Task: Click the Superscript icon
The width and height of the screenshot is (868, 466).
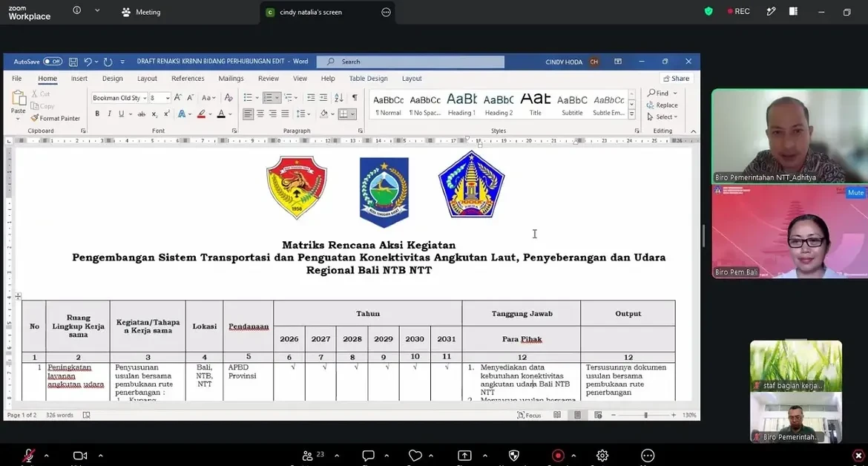Action: (x=167, y=114)
